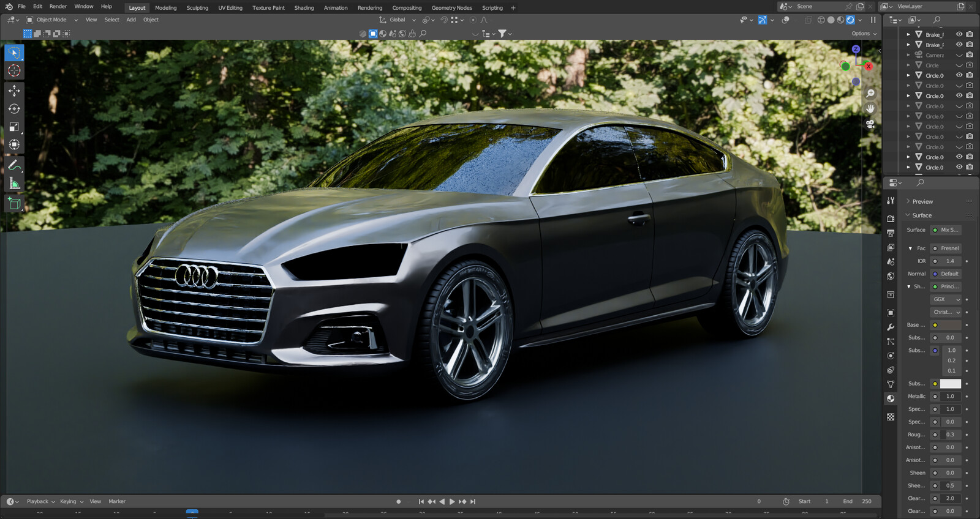Open the Physics properties tab
The height and width of the screenshot is (519, 980).
click(891, 356)
